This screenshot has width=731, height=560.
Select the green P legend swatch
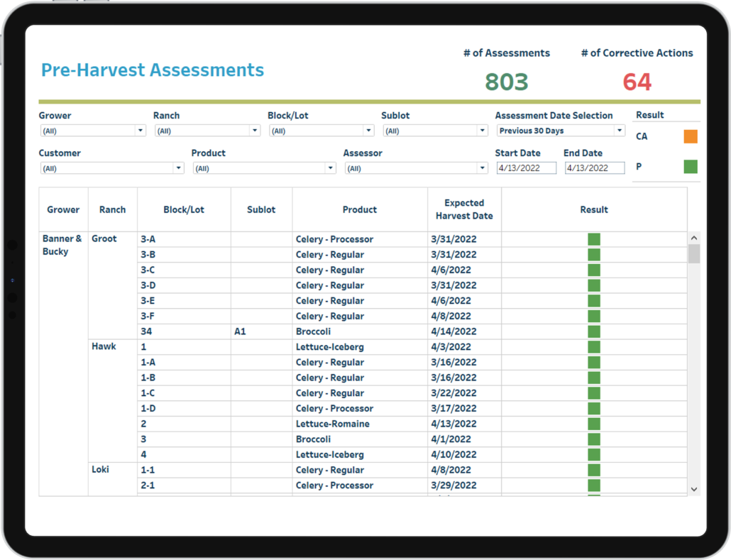[690, 167]
